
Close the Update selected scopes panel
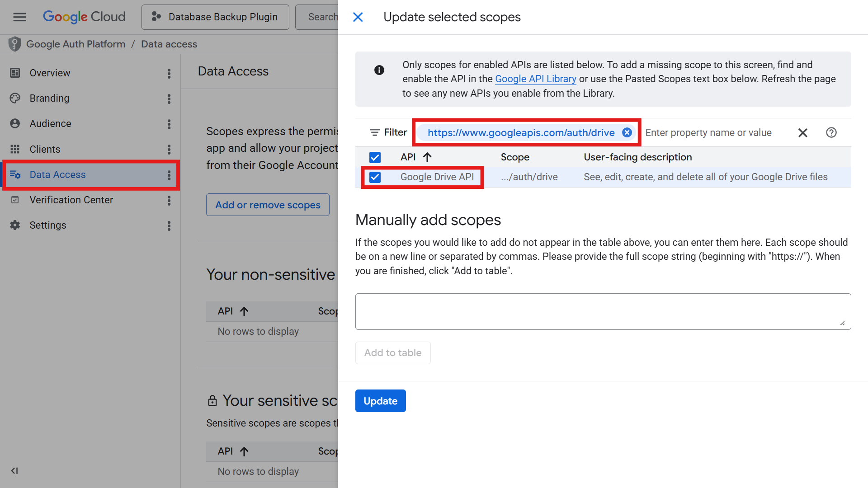pyautogui.click(x=358, y=17)
